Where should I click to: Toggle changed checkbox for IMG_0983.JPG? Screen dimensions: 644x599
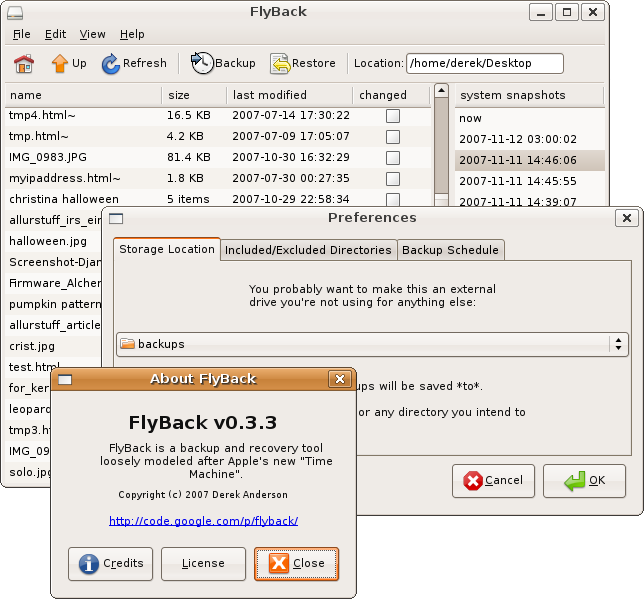click(393, 158)
